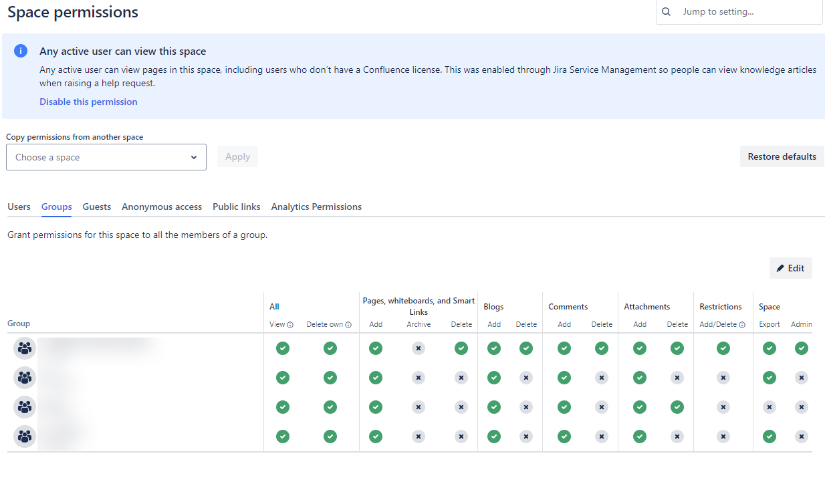Open the Analytics Permissions tab

tap(316, 207)
